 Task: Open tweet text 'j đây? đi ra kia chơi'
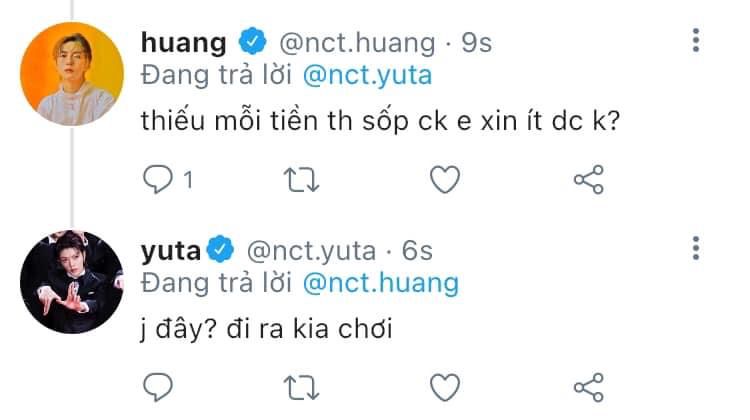tap(266, 329)
